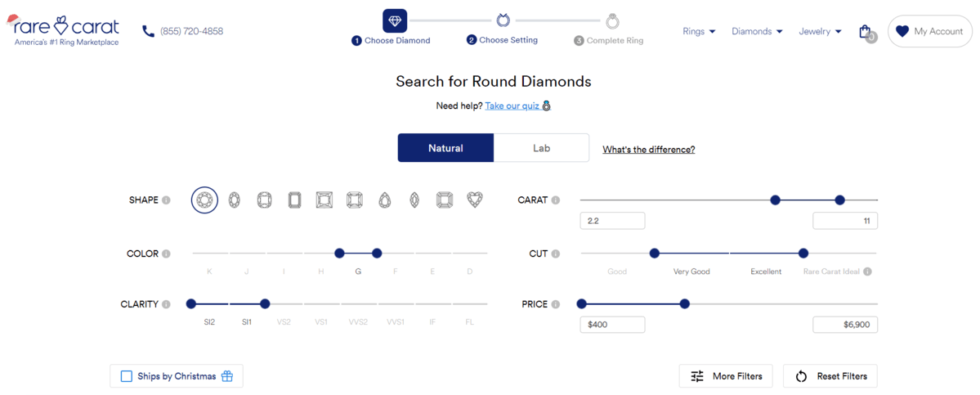
Task: Expand the Rings dropdown menu
Action: [x=699, y=31]
